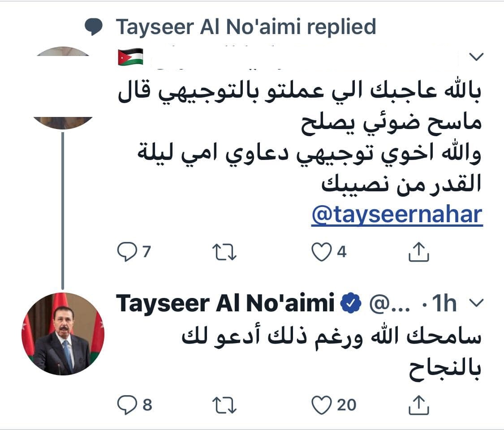
Task: Open Tayseer Al No'aimi's profile from bold name
Action: tap(225, 304)
